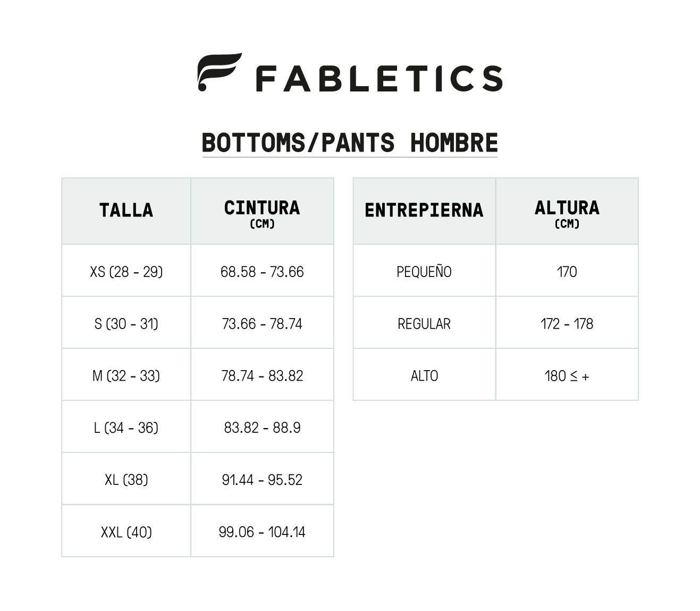Click the 68.58 - 73.66 waist cell
The image size is (700, 611).
click(262, 272)
